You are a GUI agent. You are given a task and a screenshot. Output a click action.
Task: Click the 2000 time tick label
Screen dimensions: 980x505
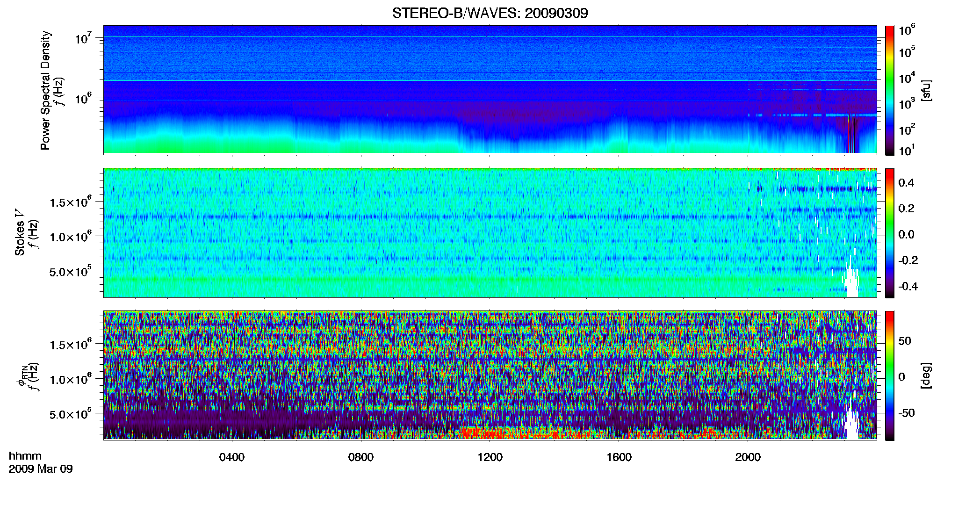pos(748,457)
